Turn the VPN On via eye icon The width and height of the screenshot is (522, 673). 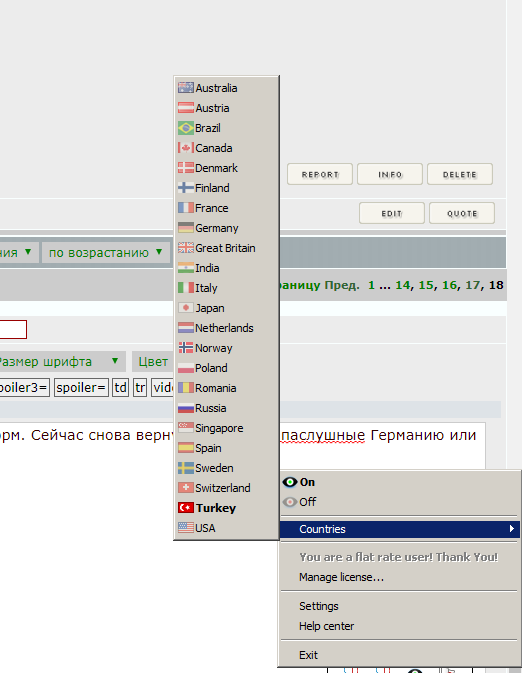coord(290,482)
